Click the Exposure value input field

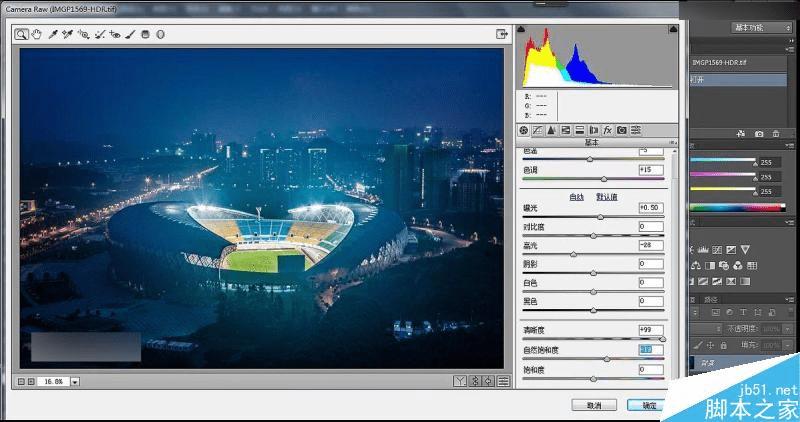(651, 208)
